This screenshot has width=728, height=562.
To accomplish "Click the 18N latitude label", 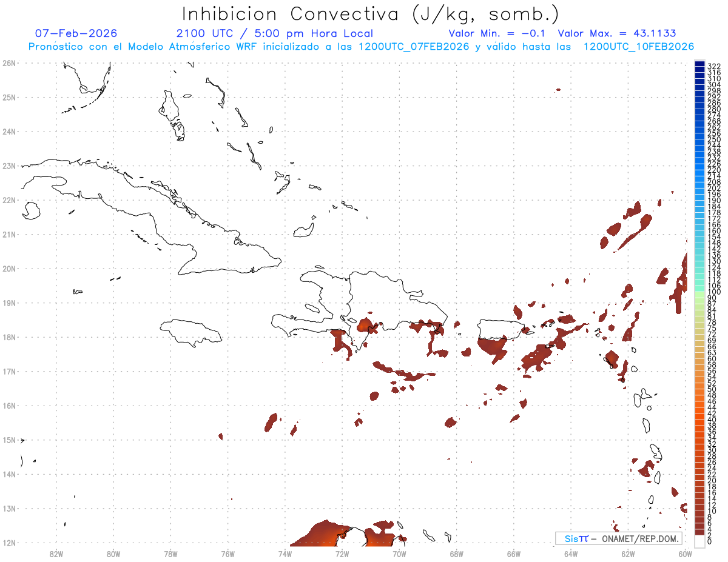I will click(8, 337).
